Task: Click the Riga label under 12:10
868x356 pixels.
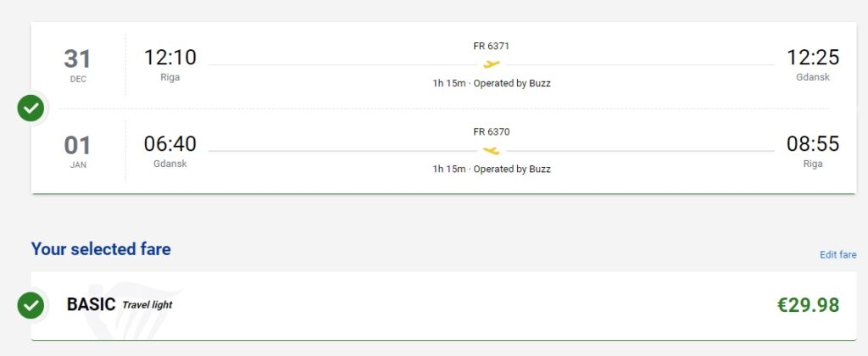Action: (170, 77)
